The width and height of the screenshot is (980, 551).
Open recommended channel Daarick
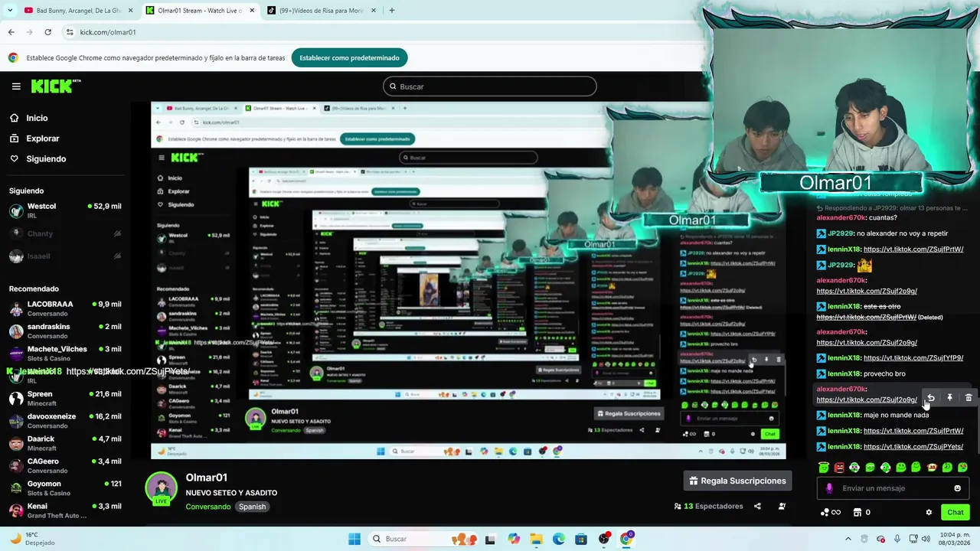65,443
